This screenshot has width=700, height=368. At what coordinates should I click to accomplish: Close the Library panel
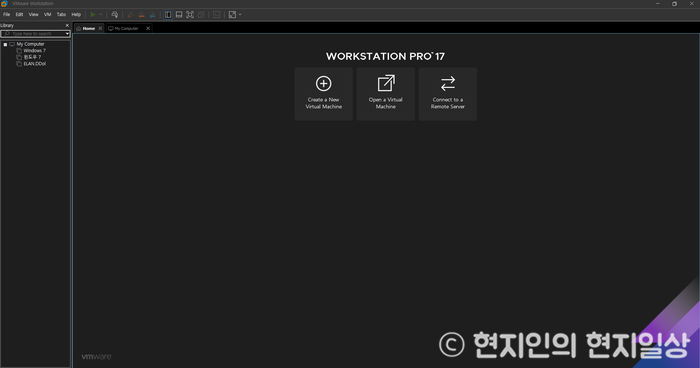(x=67, y=25)
